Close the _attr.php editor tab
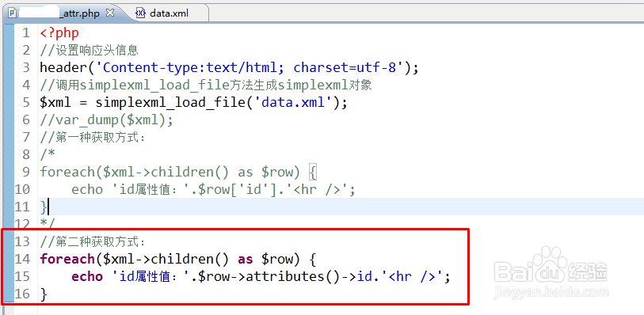Viewport: 644px width, 315px height. tap(110, 13)
